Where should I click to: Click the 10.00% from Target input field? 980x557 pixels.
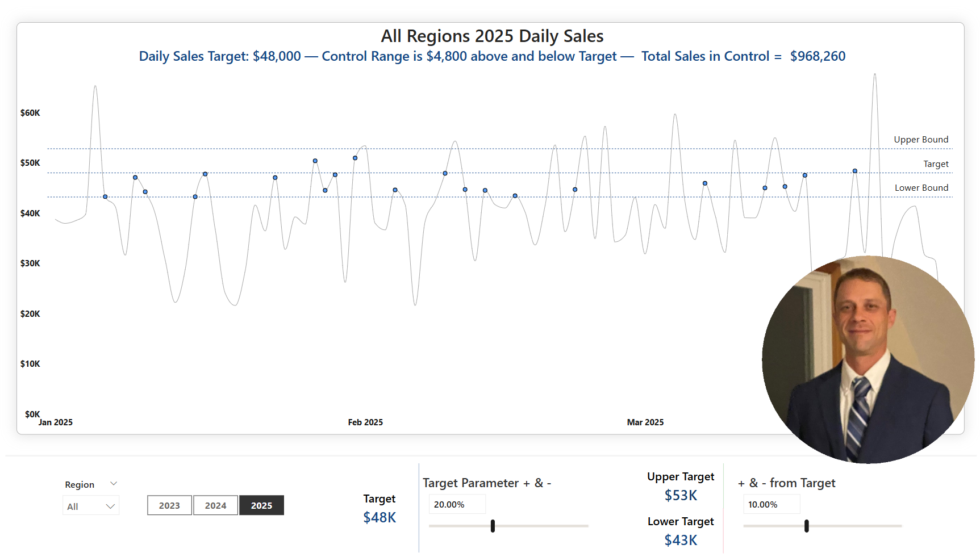tap(771, 504)
